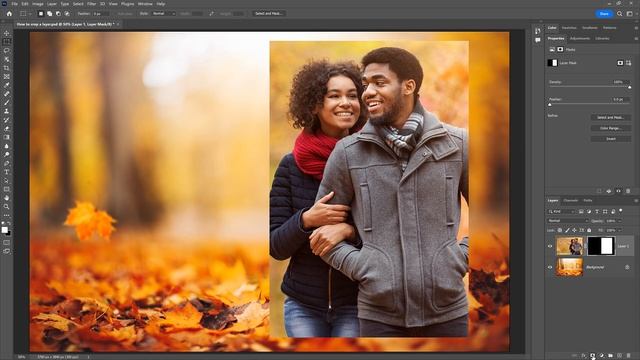Viewport: 640px width, 360px height.
Task: Open the marquee tool preset picker arrow
Action: pos(29,14)
